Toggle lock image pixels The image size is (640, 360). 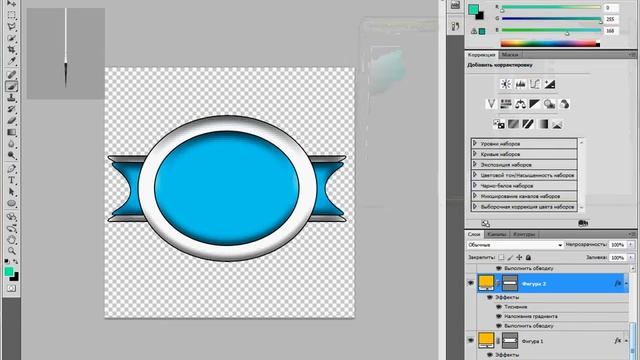pos(510,257)
